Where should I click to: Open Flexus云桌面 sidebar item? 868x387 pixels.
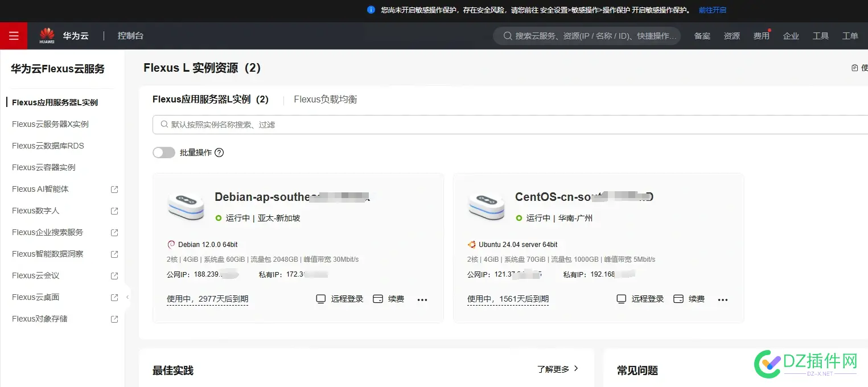pyautogui.click(x=36, y=297)
